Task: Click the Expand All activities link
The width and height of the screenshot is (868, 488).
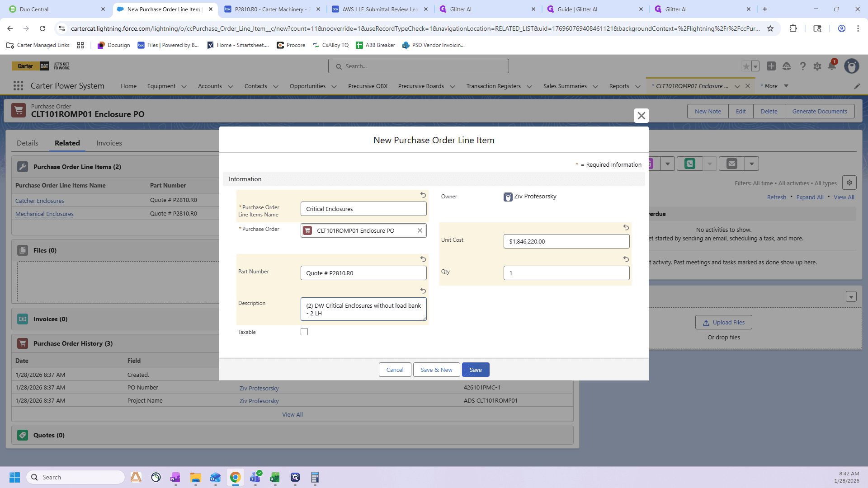Action: [x=810, y=197]
